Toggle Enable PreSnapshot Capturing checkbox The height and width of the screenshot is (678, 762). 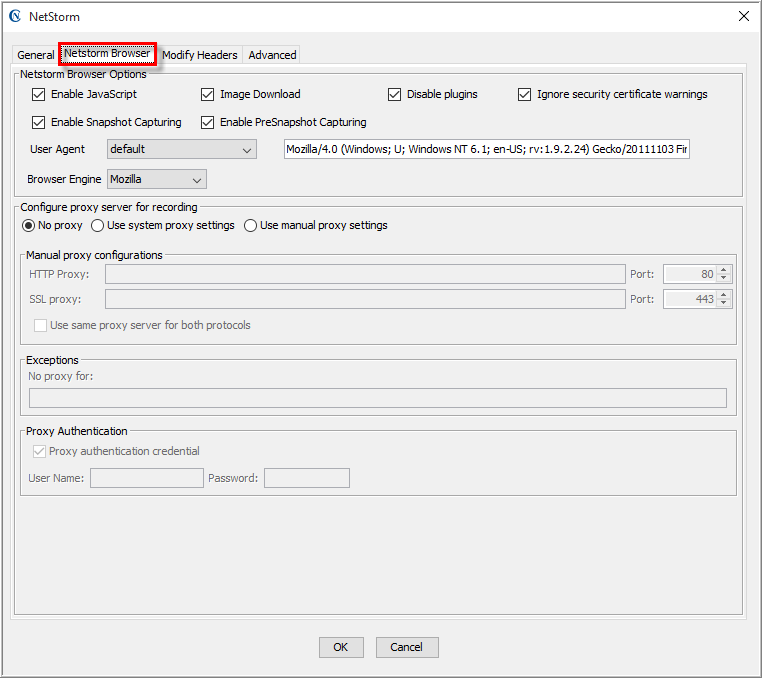(x=208, y=122)
